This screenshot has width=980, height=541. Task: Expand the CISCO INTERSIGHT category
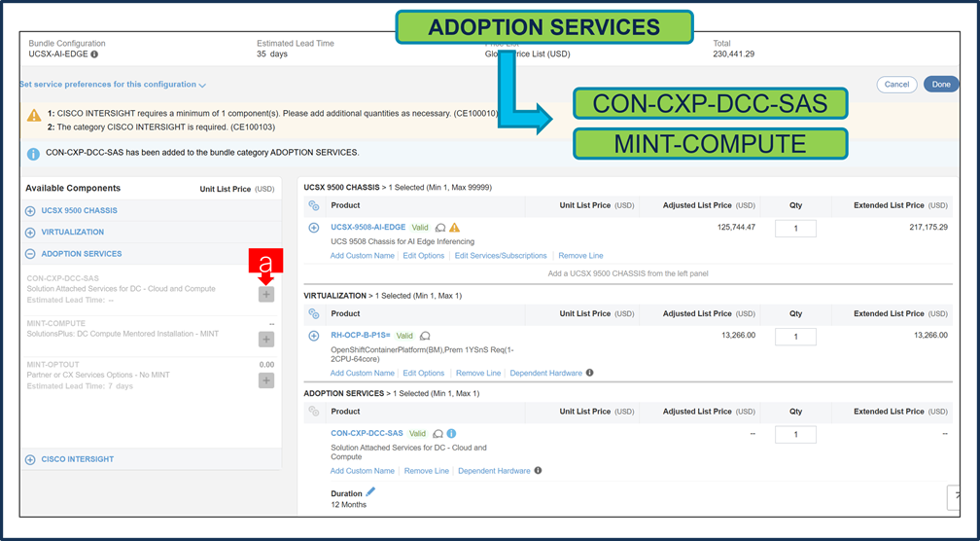coord(30,459)
